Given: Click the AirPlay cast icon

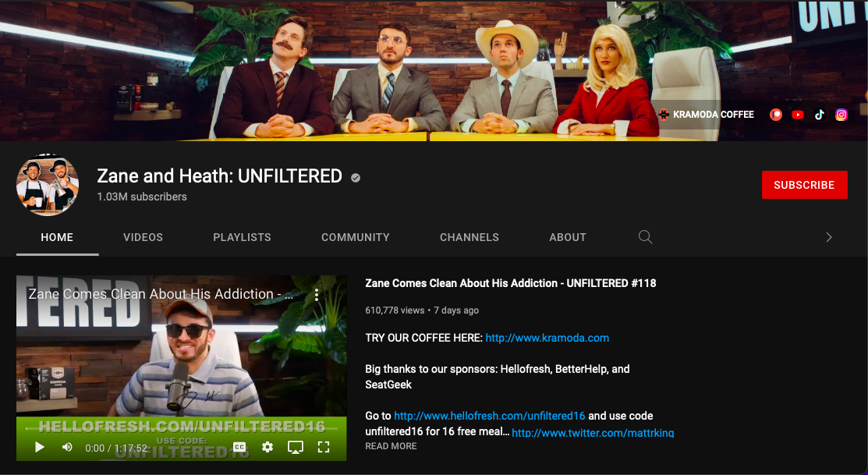Looking at the screenshot, I should coord(296,447).
